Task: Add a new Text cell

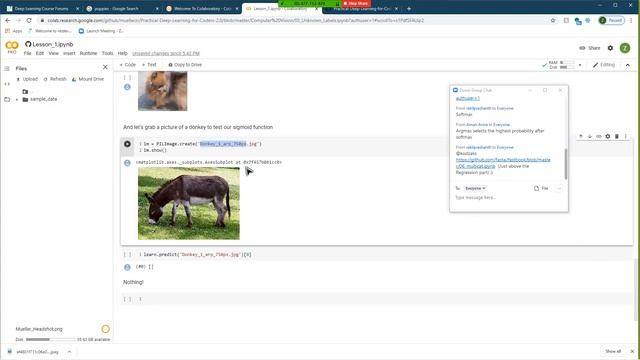Action: coord(149,65)
